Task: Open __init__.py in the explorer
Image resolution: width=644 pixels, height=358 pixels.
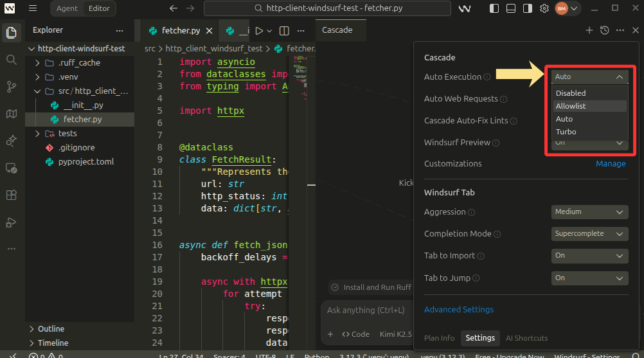Action: [80, 105]
